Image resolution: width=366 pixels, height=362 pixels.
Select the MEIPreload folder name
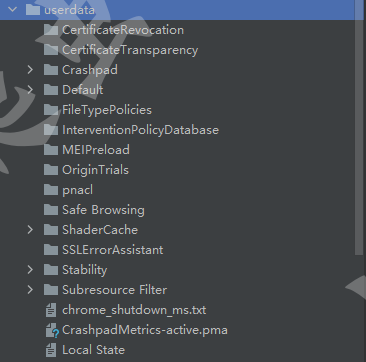click(x=96, y=150)
